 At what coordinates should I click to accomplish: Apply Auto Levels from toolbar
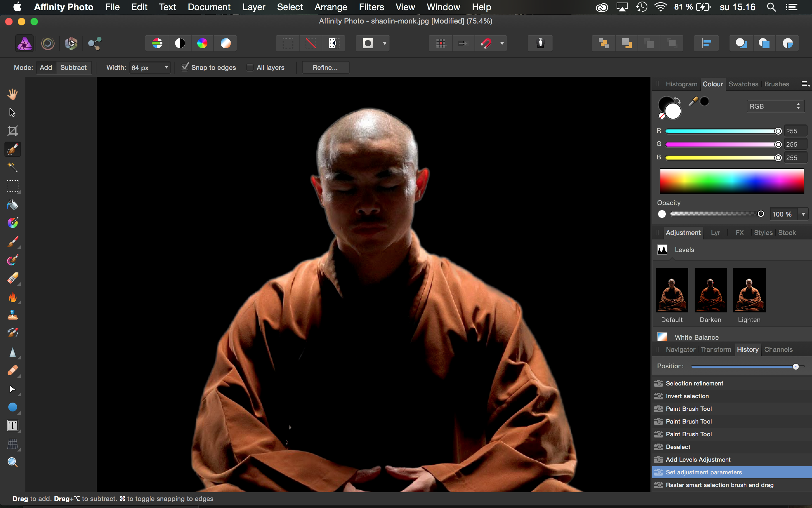pyautogui.click(x=157, y=43)
